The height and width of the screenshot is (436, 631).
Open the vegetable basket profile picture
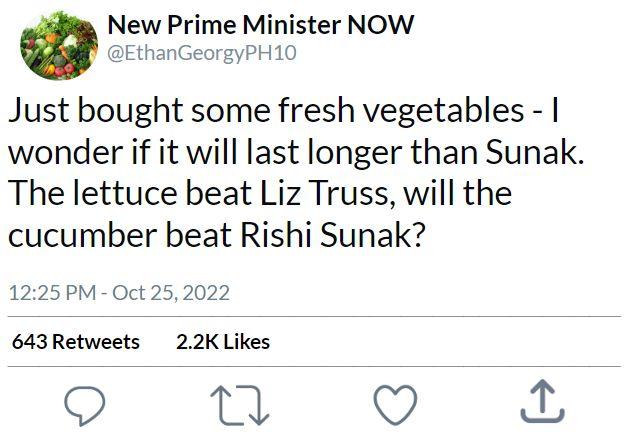pos(54,46)
